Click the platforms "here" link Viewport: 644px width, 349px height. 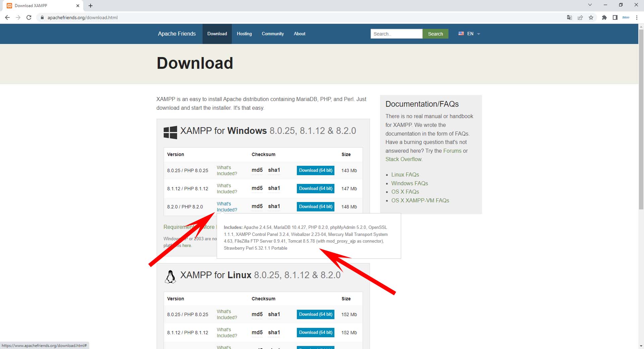click(x=187, y=246)
